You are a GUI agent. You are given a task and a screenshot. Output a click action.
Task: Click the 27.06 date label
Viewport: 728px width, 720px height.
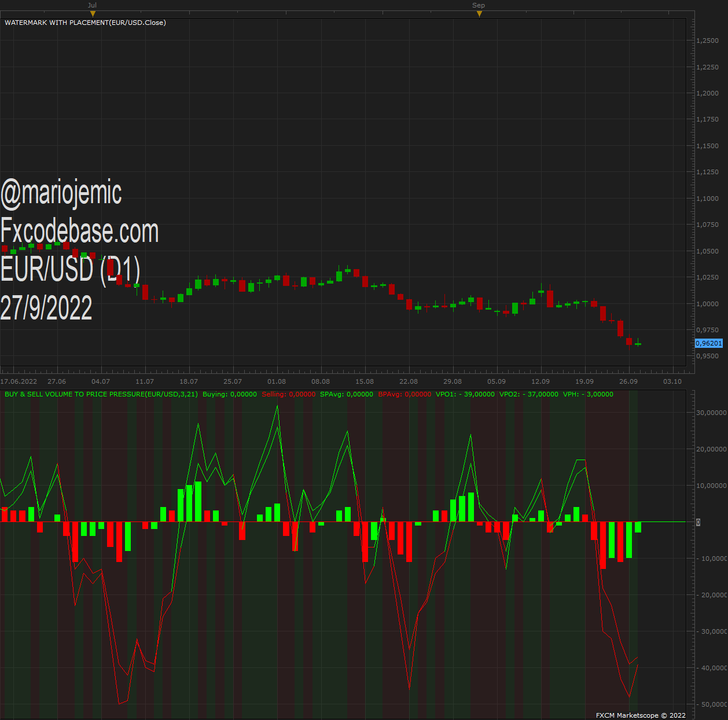[x=57, y=381]
